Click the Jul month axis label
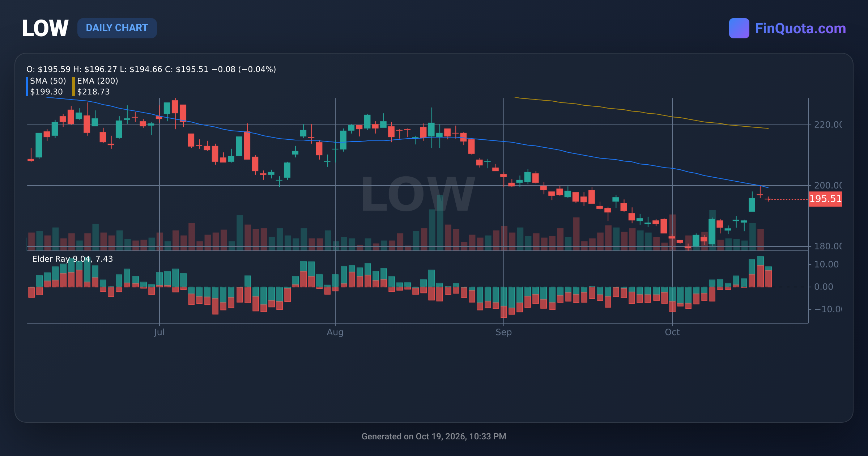 pos(159,332)
